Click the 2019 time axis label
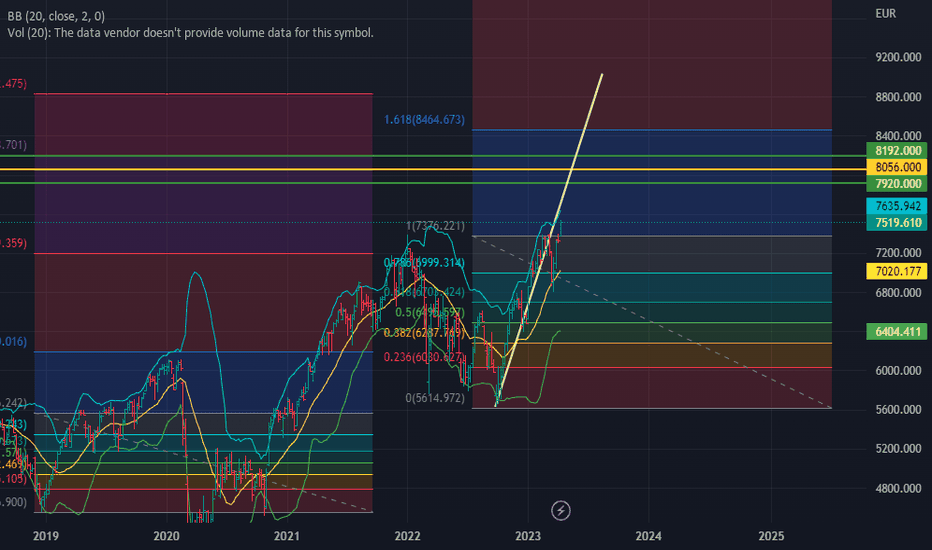Viewport: 932px width, 550px height. pos(46,536)
